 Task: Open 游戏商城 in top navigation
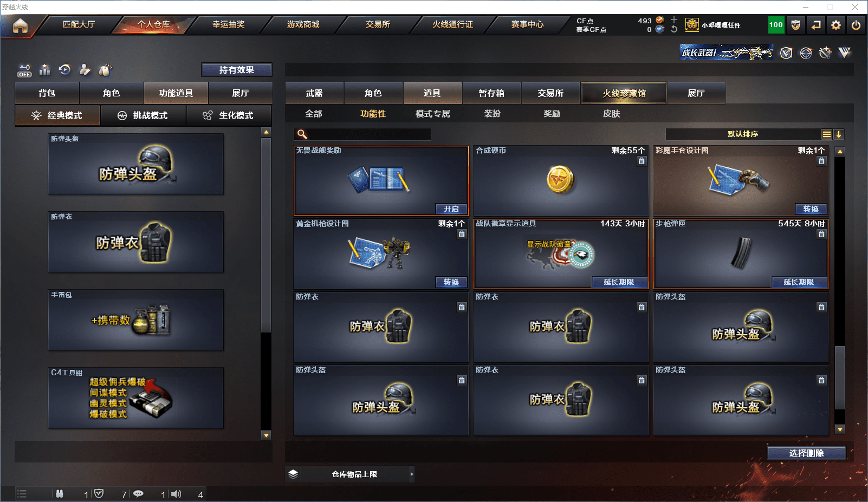[x=303, y=24]
